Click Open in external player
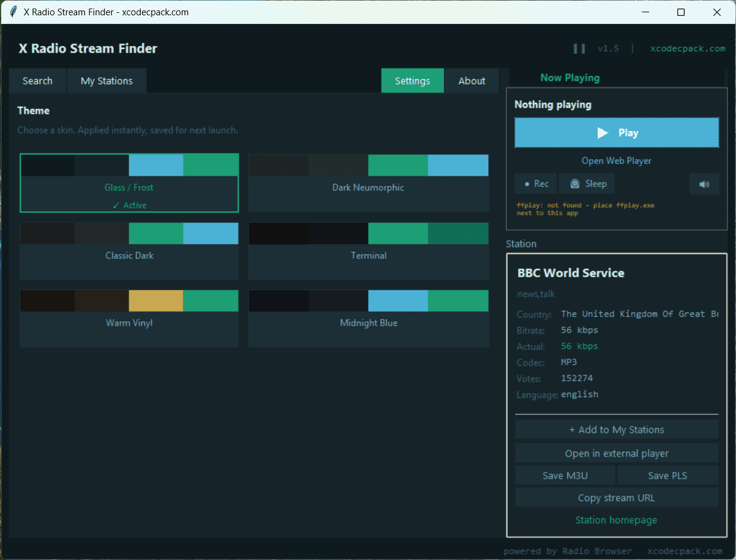The height and width of the screenshot is (560, 736). pyautogui.click(x=617, y=454)
